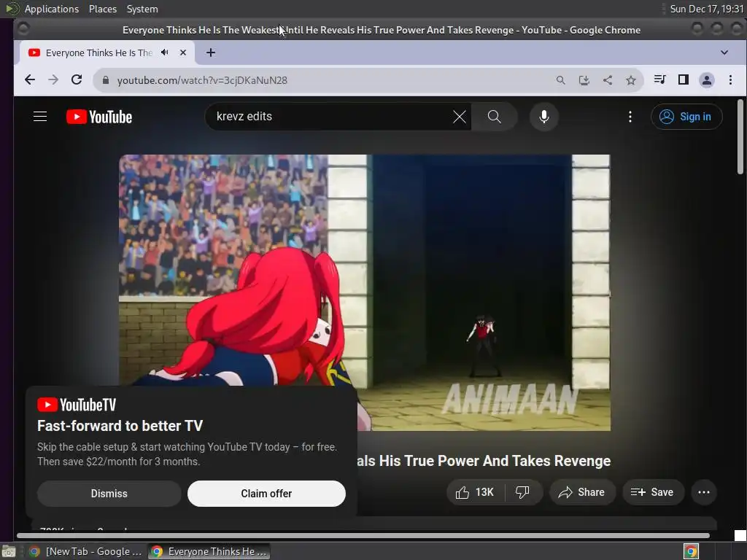Dislike the video with thumbs down
This screenshot has width=747, height=560.
[523, 492]
